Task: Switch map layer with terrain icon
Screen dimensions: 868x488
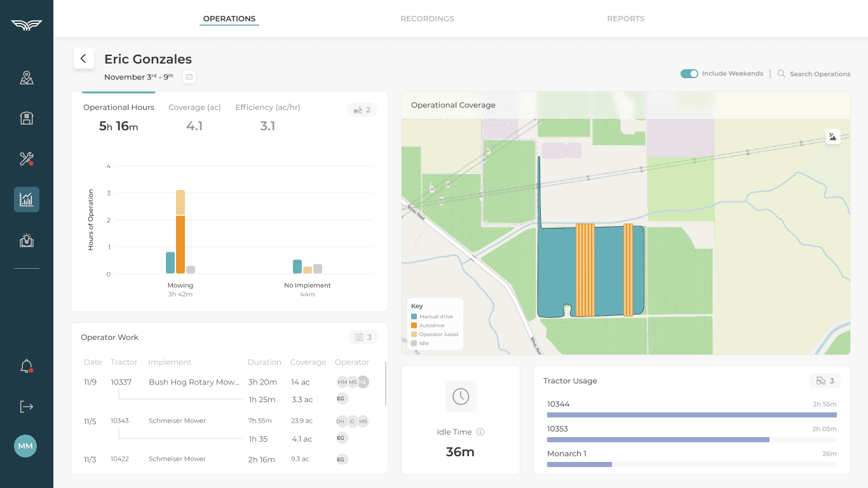Action: (832, 137)
